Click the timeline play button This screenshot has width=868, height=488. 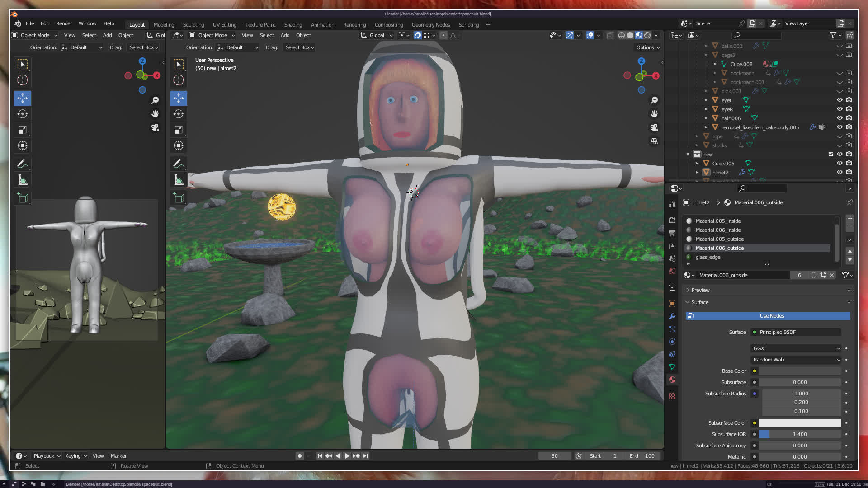(x=347, y=456)
